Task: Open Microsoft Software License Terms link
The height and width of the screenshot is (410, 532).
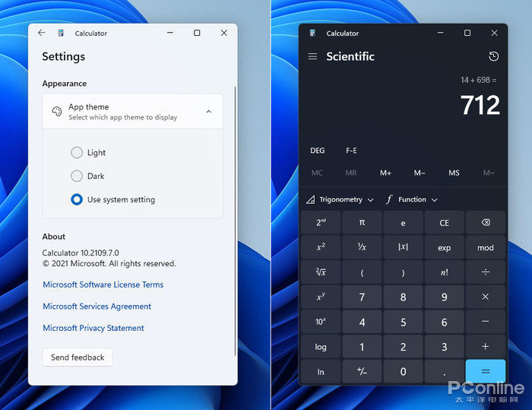Action: tap(103, 284)
